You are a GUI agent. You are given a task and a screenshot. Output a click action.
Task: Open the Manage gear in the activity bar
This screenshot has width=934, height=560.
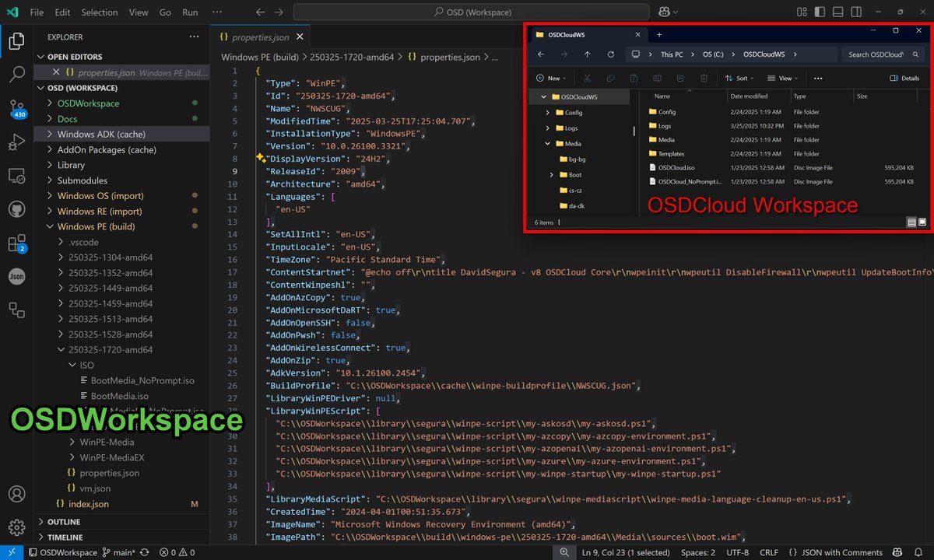click(x=16, y=528)
